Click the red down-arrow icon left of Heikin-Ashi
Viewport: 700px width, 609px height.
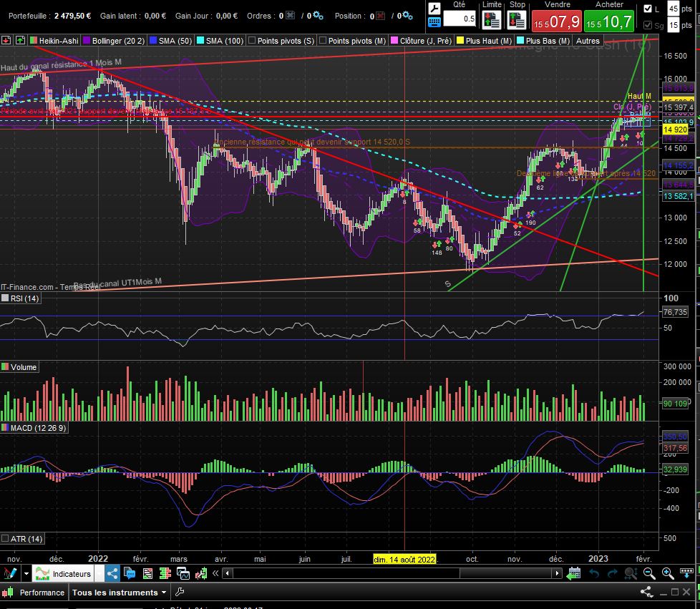point(6,40)
